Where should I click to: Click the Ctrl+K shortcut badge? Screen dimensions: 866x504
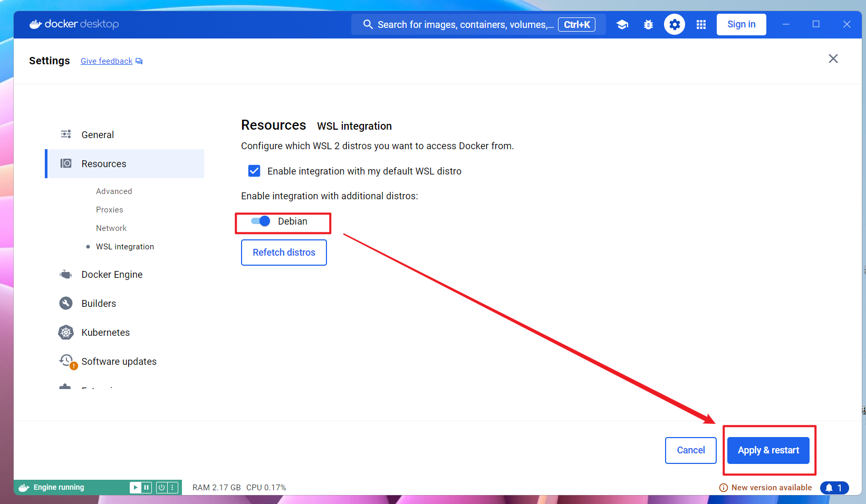point(577,24)
